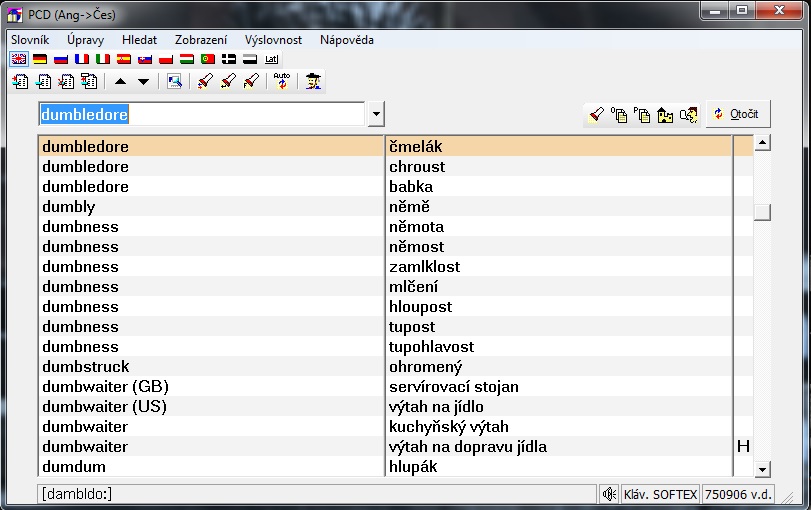Click the document icon with red X
The image size is (811, 510).
click(x=66, y=81)
